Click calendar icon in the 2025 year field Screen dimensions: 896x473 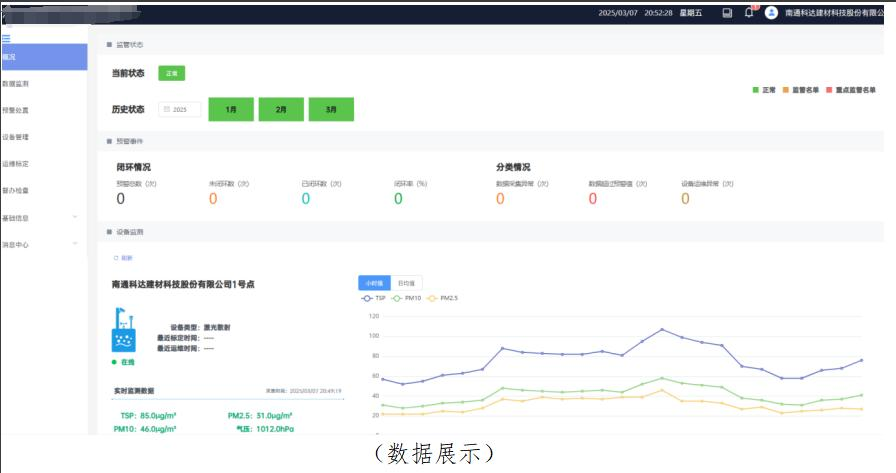tap(166, 109)
